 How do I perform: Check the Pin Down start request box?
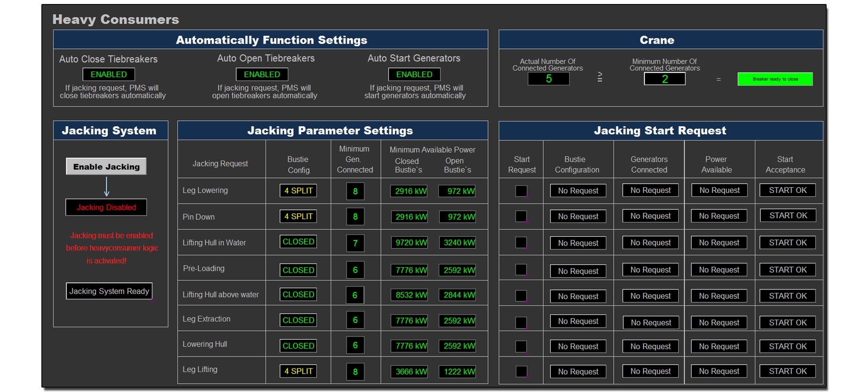(x=521, y=216)
